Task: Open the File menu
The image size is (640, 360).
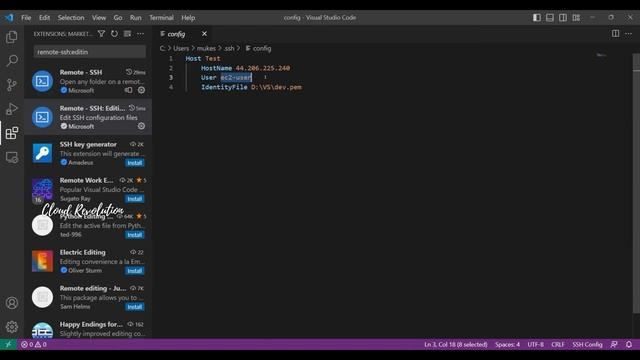Action: (26, 18)
